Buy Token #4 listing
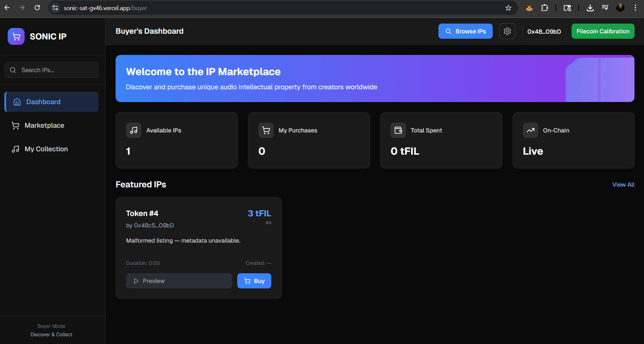Image resolution: width=644 pixels, height=344 pixels. coord(254,281)
